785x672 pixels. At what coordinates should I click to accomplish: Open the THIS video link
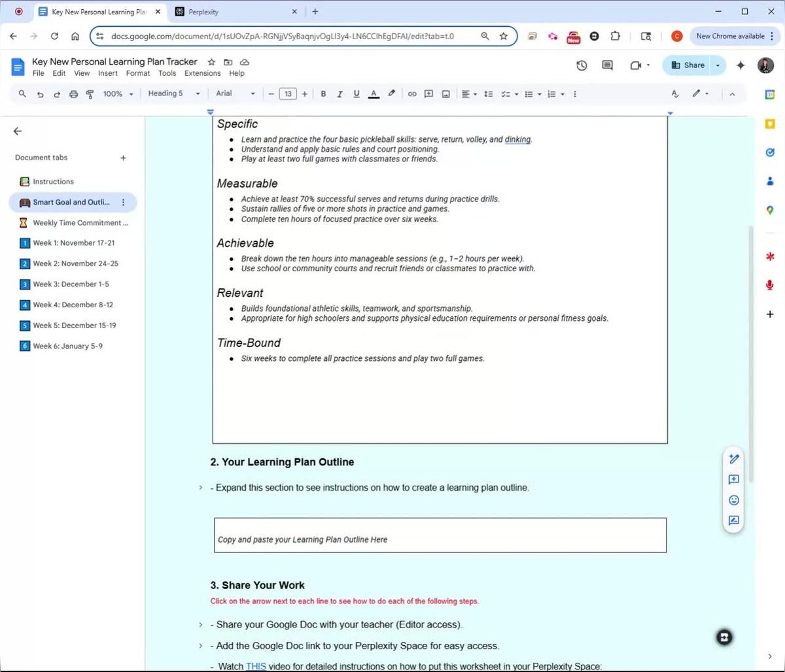tap(256, 667)
